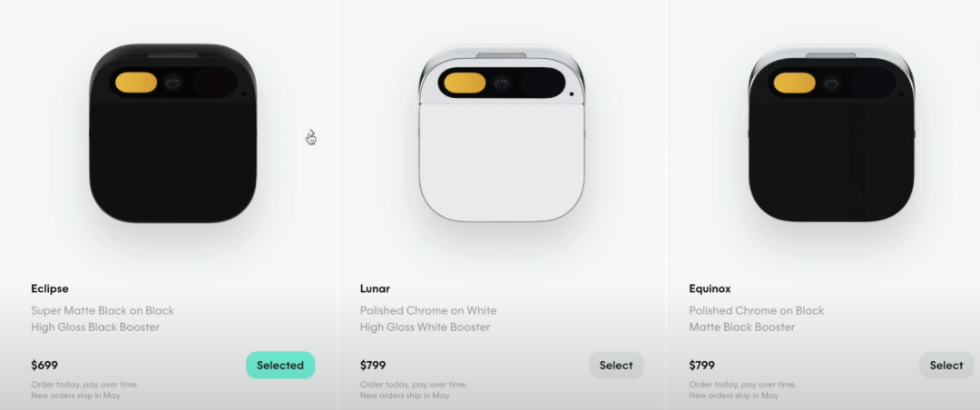Click the yellow light on Eclipse device

[136, 83]
